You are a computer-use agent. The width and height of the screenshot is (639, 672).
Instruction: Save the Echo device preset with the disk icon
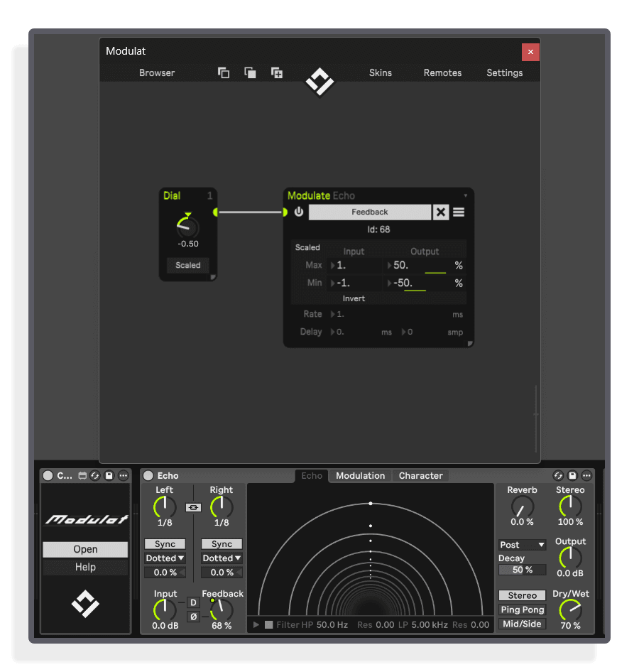pos(573,475)
